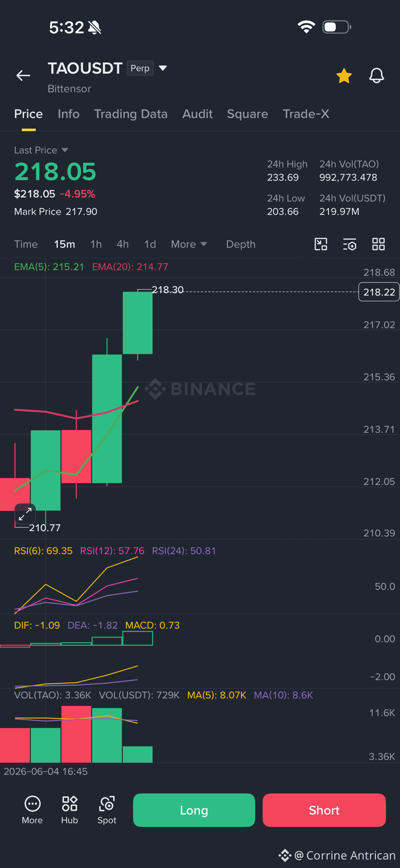Select the 1d chart interval
400x868 pixels.
tap(150, 244)
